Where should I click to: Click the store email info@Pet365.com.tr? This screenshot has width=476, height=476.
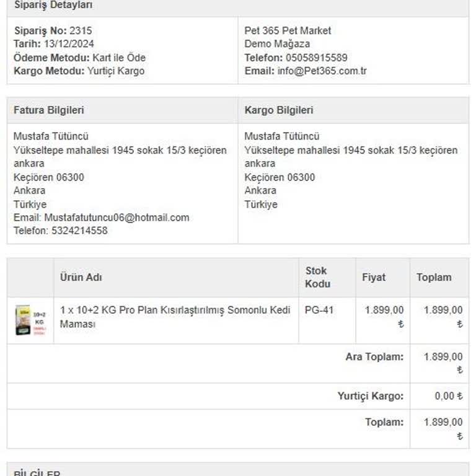pos(322,71)
